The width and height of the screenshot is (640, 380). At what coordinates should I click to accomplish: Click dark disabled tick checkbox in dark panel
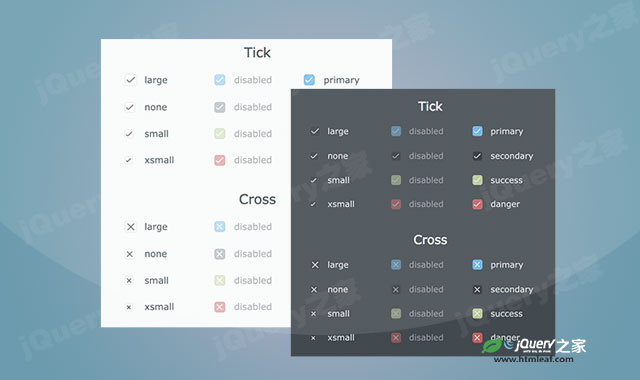396,156
